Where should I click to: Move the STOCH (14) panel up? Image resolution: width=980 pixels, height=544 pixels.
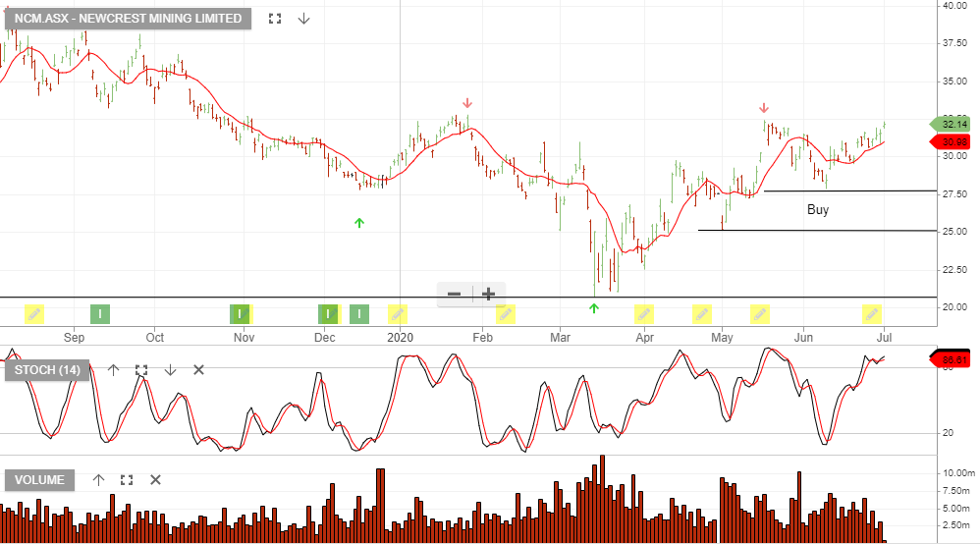(x=113, y=370)
